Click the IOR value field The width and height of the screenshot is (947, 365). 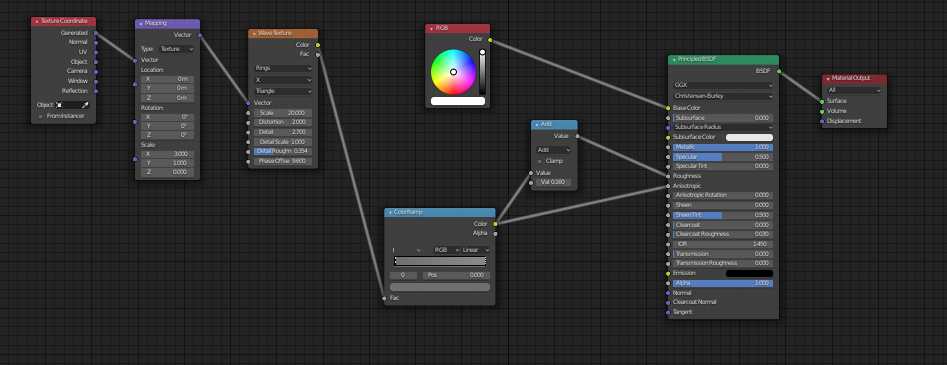pos(724,244)
